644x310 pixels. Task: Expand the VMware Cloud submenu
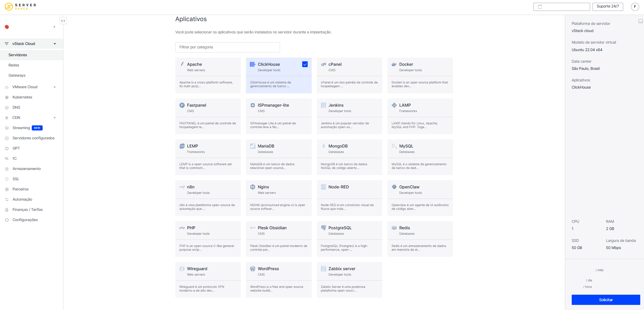(x=55, y=87)
